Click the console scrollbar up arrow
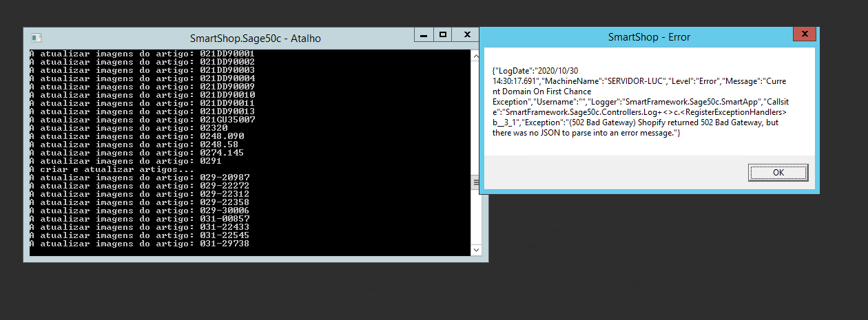 [x=475, y=56]
